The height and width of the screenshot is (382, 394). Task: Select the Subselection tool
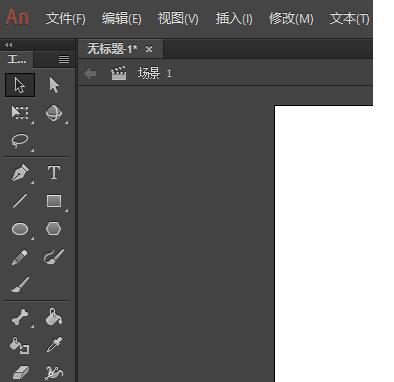coord(54,85)
